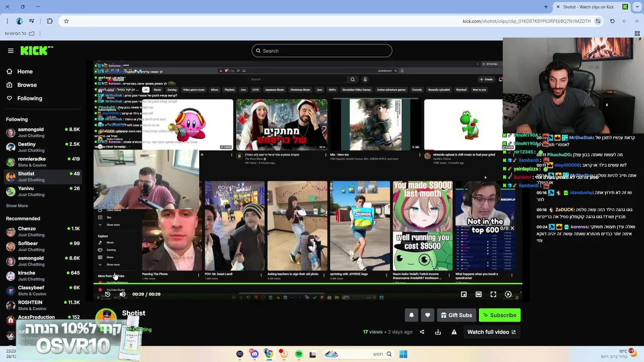Toggle fullscreen on the clip player
This screenshot has width=644, height=362.
point(493,294)
